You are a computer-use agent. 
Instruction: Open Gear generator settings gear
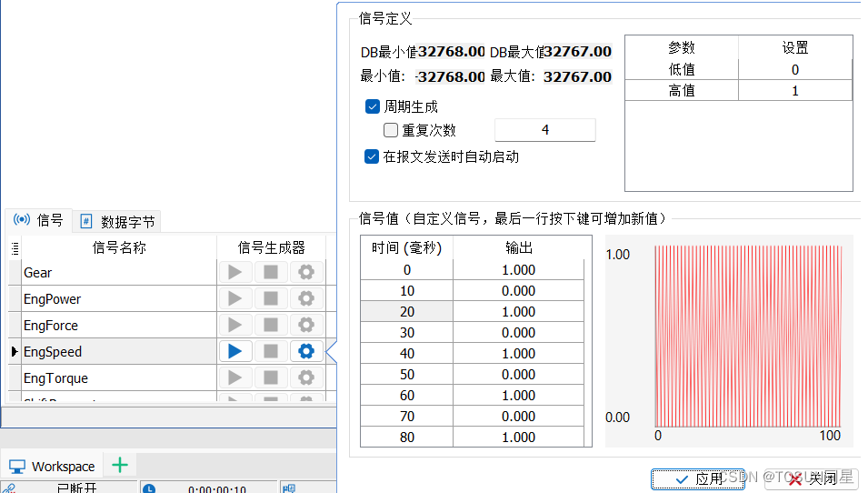pos(306,272)
